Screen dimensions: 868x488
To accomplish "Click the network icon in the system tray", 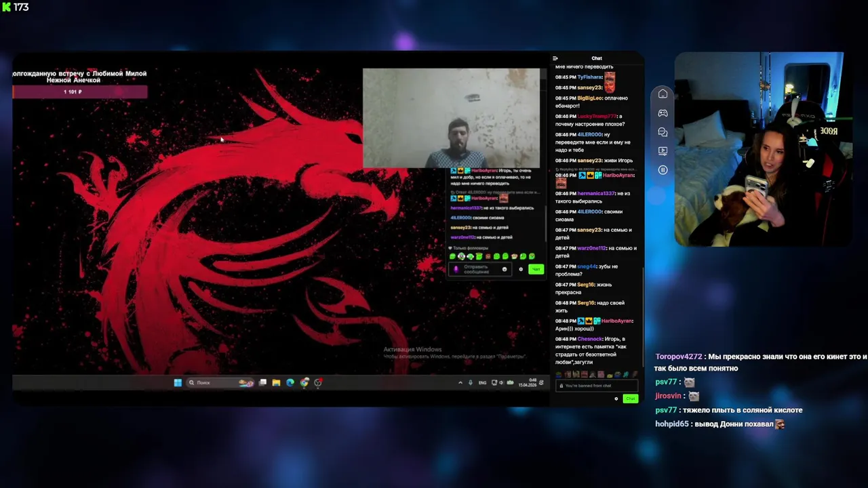I will click(x=494, y=382).
